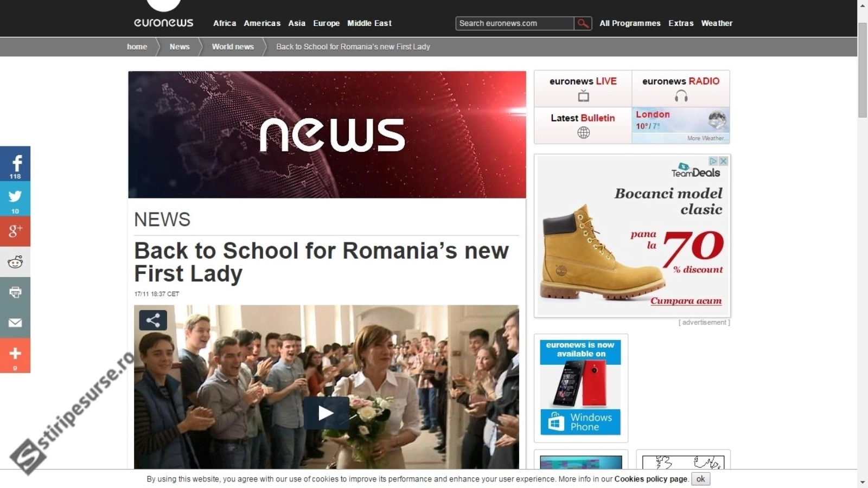Click into the Search euronews.com field
Screen dimensions: 868x488
(515, 23)
